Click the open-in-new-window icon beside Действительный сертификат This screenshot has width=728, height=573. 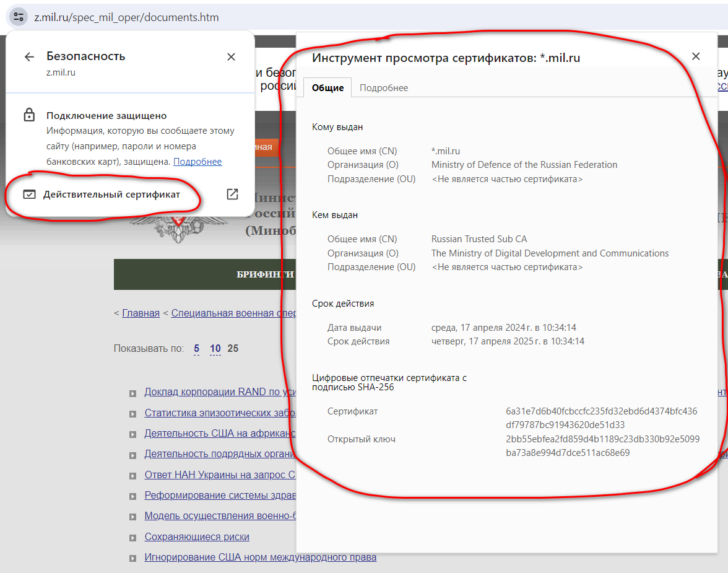coord(232,195)
